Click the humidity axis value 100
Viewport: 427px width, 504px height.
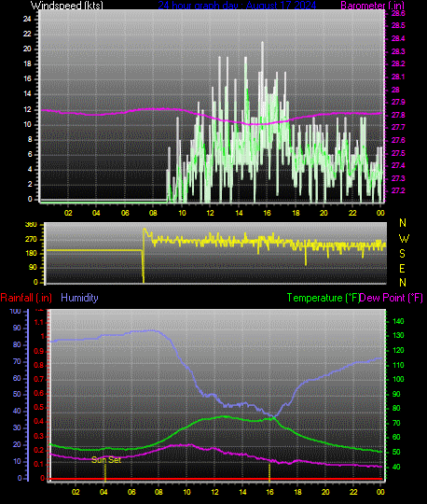[16, 311]
